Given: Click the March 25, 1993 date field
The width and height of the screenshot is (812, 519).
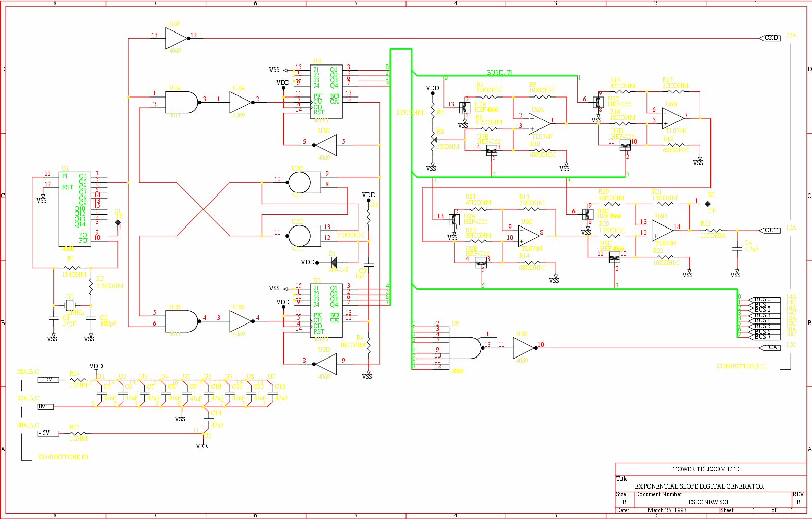Looking at the screenshot, I should (667, 510).
